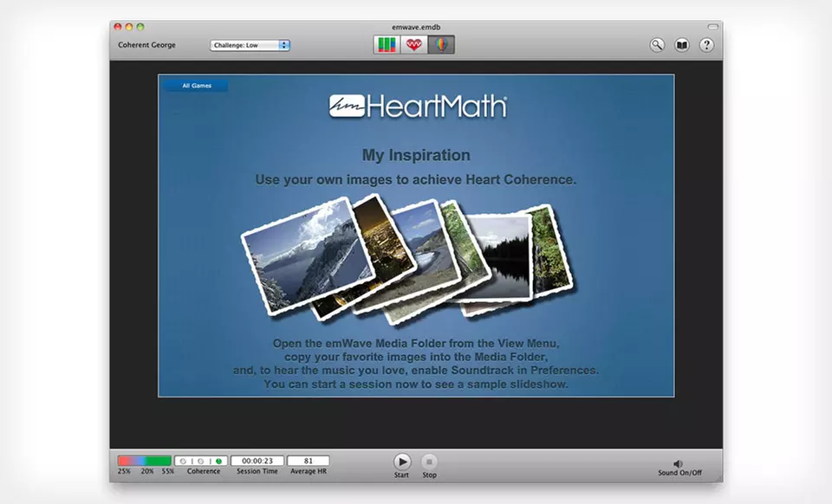Select the first coherence indicator circle
Screen dimensions: 832x504
click(183, 460)
